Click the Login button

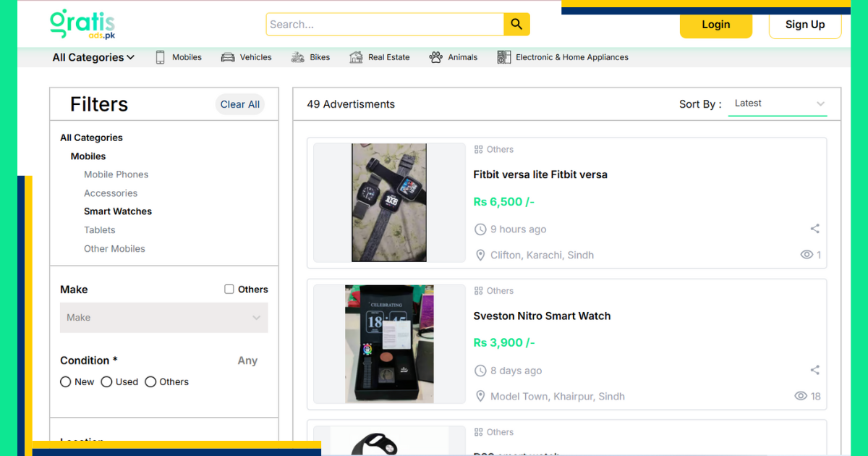click(x=716, y=25)
